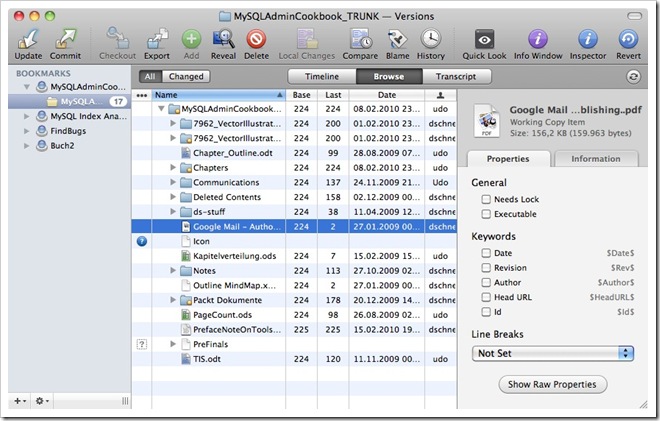The width and height of the screenshot is (660, 421).
Task: Expand the Chapters folder
Action: [173, 168]
